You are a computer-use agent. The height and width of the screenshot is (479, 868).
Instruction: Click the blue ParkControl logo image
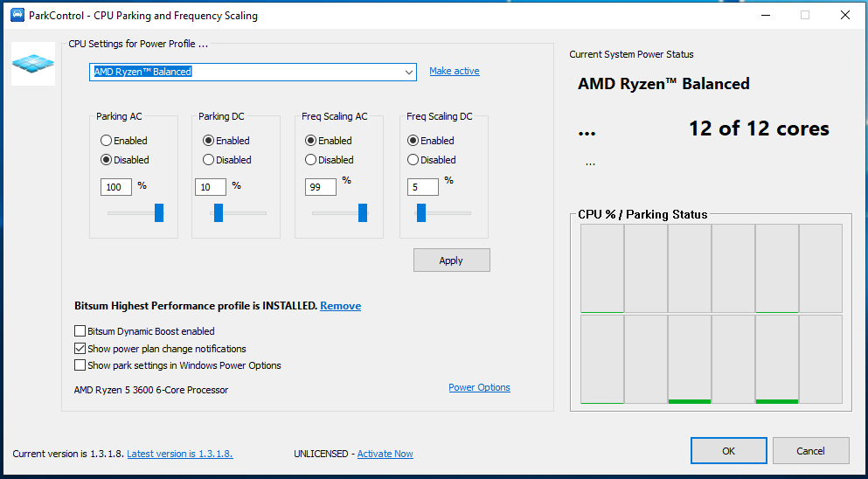point(33,63)
